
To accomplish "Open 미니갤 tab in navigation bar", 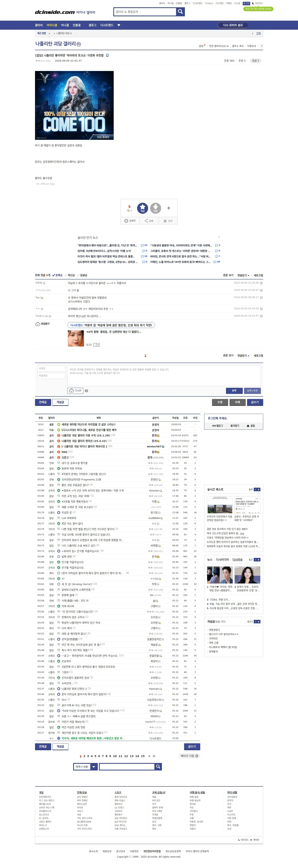I will 65,25.
